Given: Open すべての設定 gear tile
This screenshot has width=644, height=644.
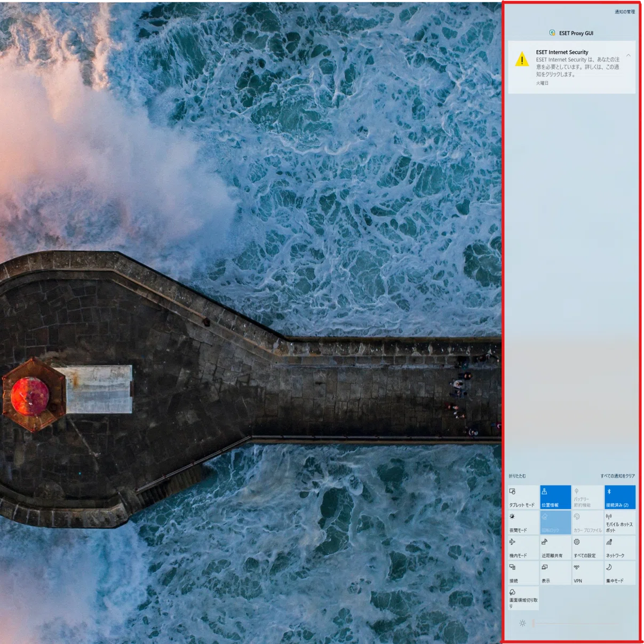Looking at the screenshot, I should 587,548.
